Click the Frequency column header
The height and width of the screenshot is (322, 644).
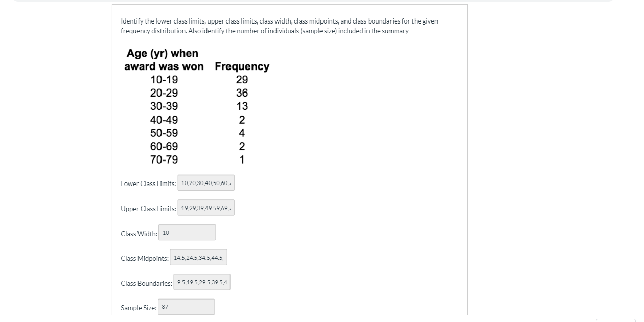pos(242,66)
